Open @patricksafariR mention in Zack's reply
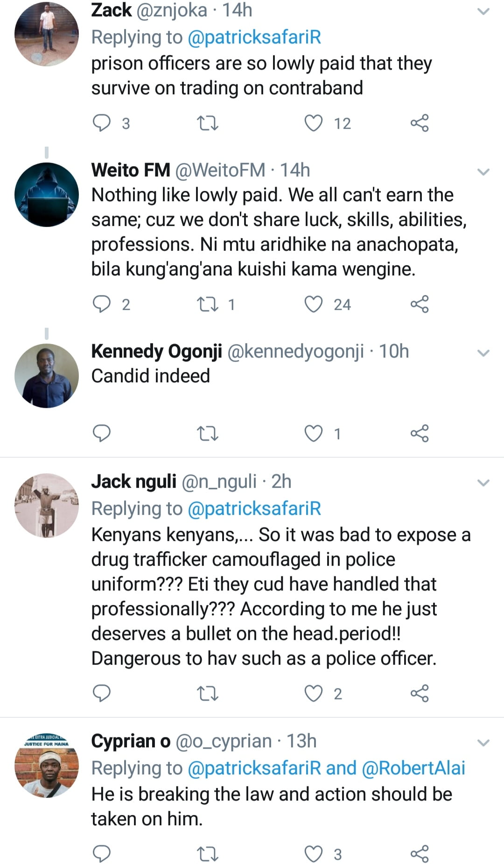 pos(254,37)
